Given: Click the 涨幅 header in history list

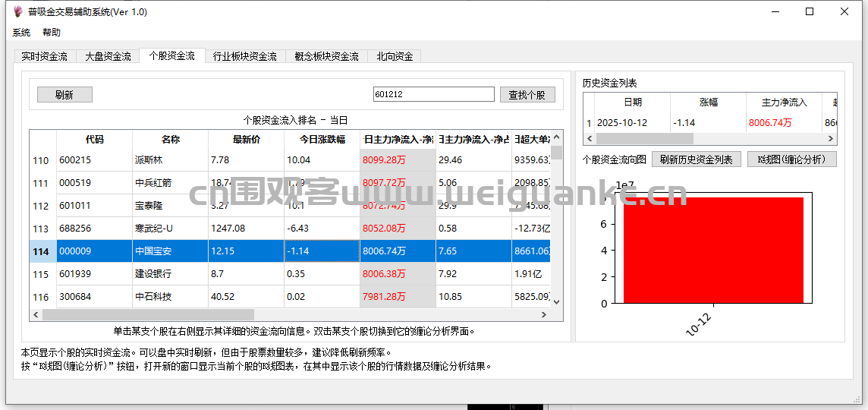Looking at the screenshot, I should 709,102.
